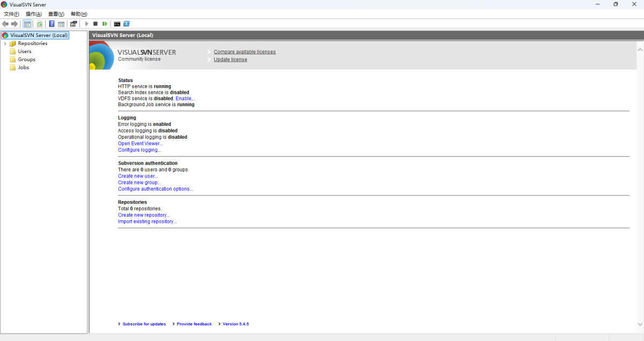Click the 'Create new repository...' link
This screenshot has height=341, width=644.
(143, 215)
